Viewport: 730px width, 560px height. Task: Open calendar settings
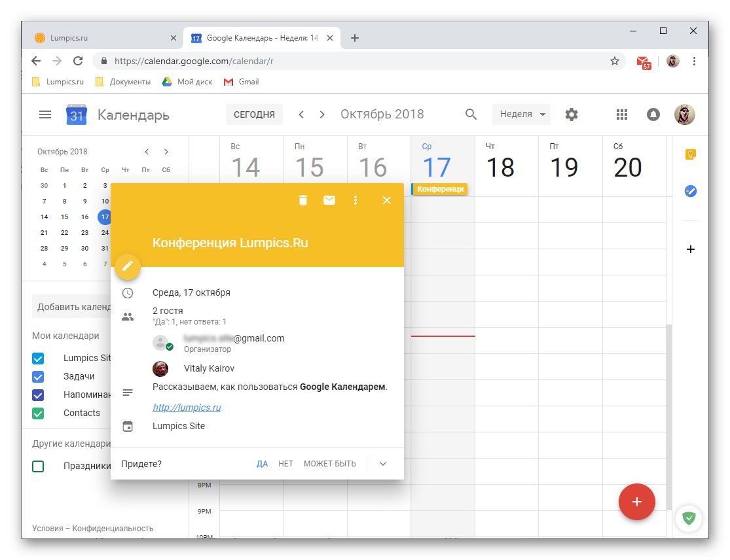coord(571,114)
